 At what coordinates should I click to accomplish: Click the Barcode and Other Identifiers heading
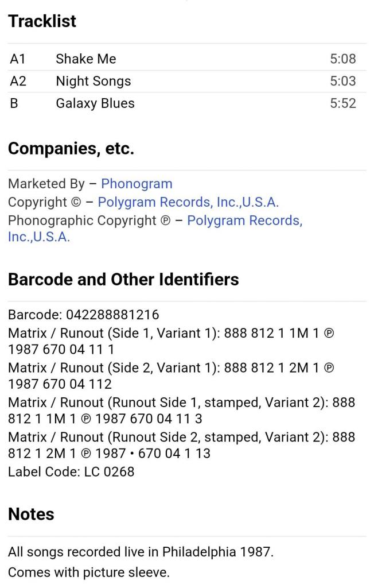123,279
